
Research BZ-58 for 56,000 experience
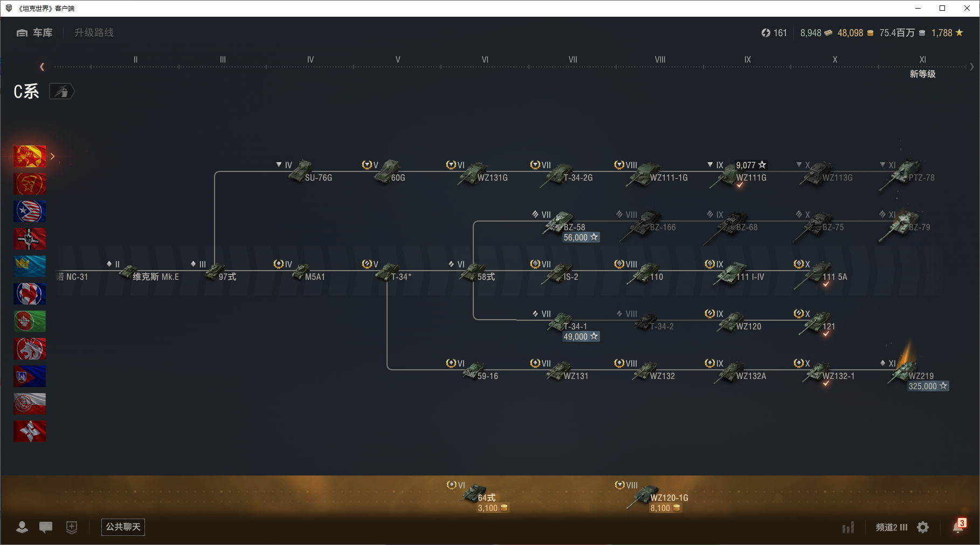coord(581,237)
